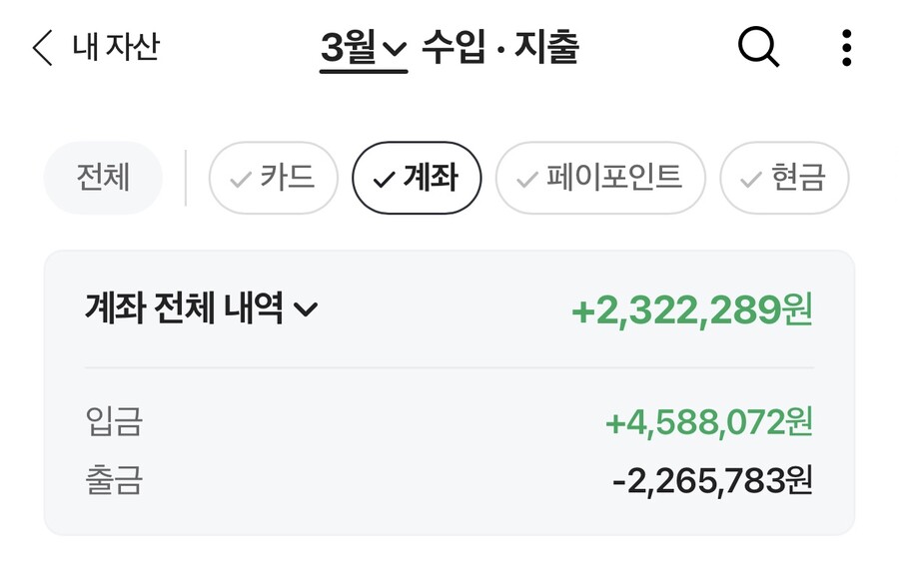Click the +4,588,072원 deposit amount

[x=708, y=421]
